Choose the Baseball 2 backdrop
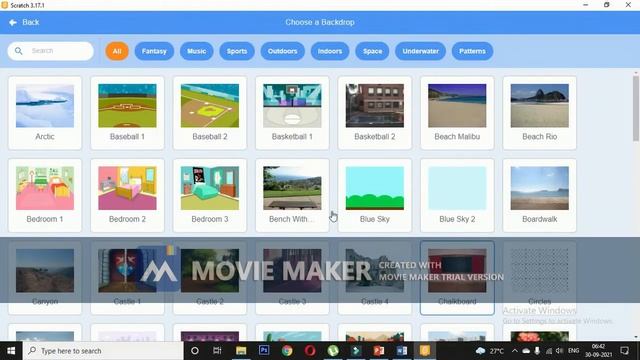The width and height of the screenshot is (640, 360). pyautogui.click(x=210, y=113)
